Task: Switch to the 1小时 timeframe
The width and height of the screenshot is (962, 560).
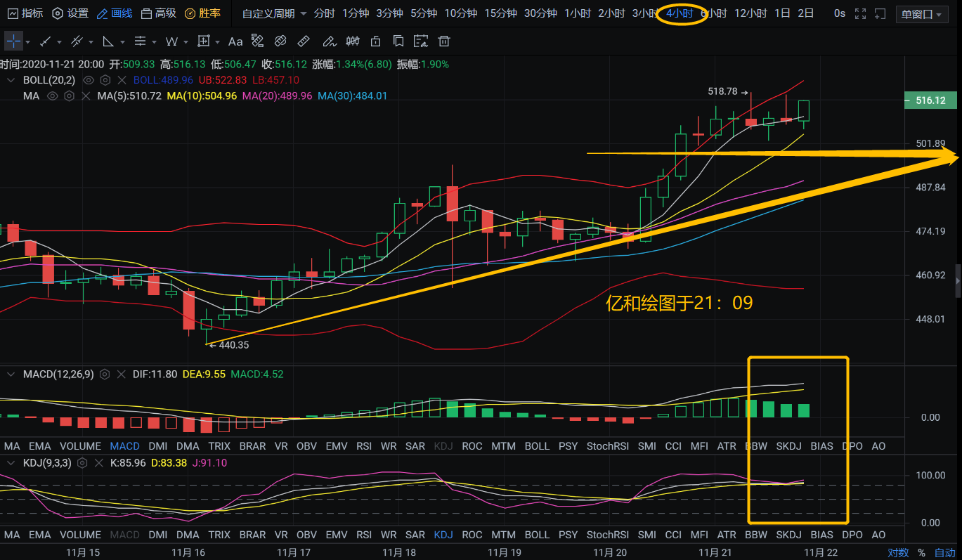Action: click(577, 13)
